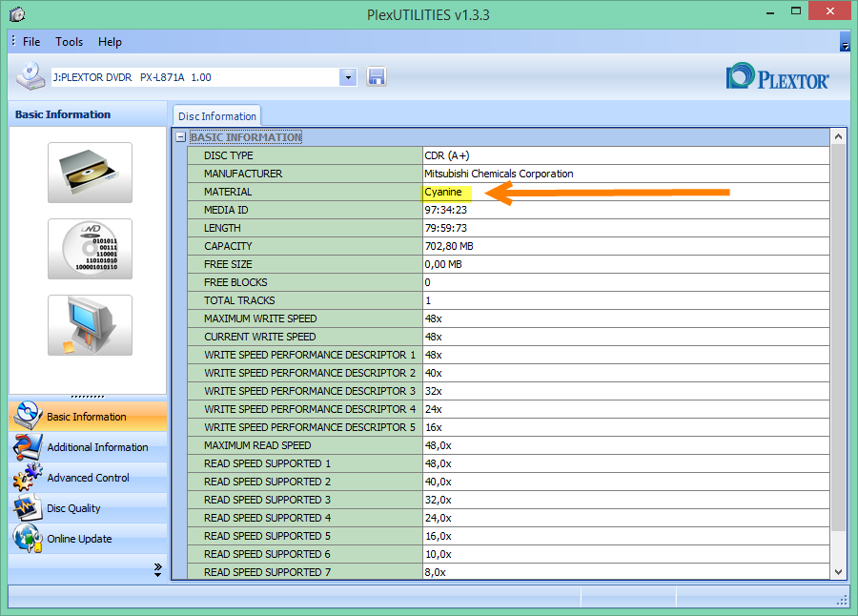Open the Disc Quality section
This screenshot has width=858, height=616.
88,508
